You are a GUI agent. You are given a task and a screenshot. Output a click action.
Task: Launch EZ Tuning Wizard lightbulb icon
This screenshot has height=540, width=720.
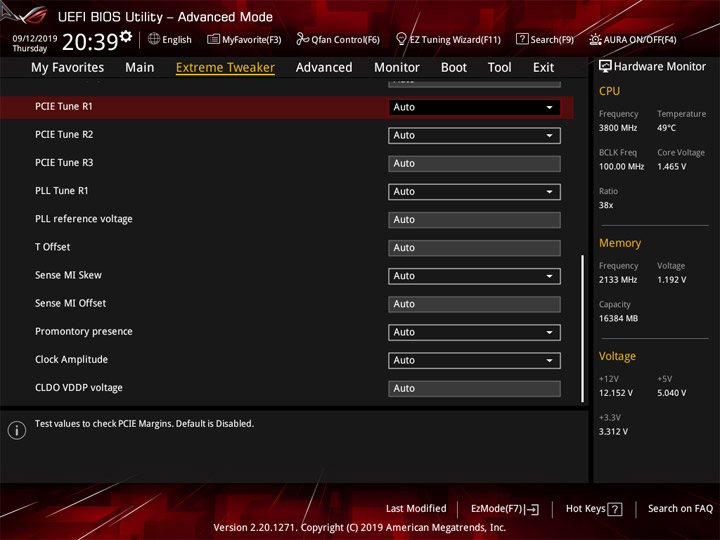(401, 39)
